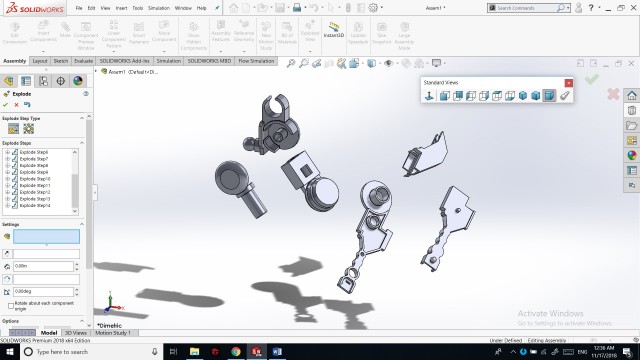Screen dimensions: 640x360
Task: Select the Top standard view
Action: pos(497,96)
